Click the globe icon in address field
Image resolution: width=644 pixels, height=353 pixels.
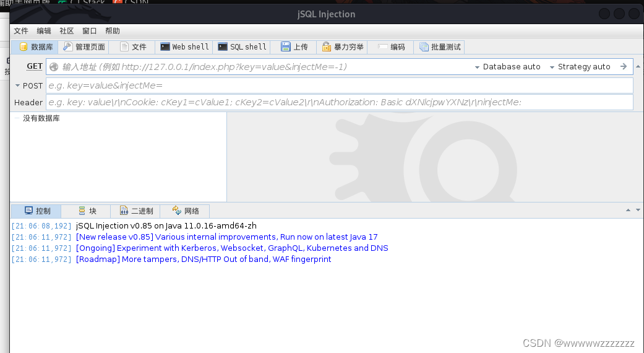(x=54, y=67)
